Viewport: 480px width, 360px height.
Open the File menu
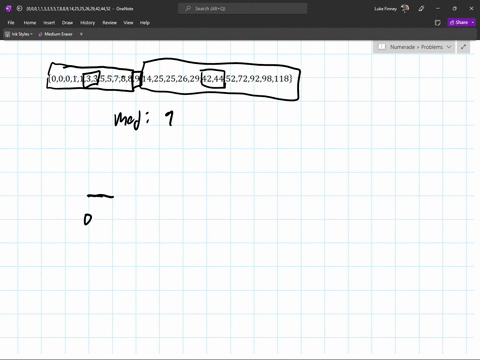(x=11, y=23)
